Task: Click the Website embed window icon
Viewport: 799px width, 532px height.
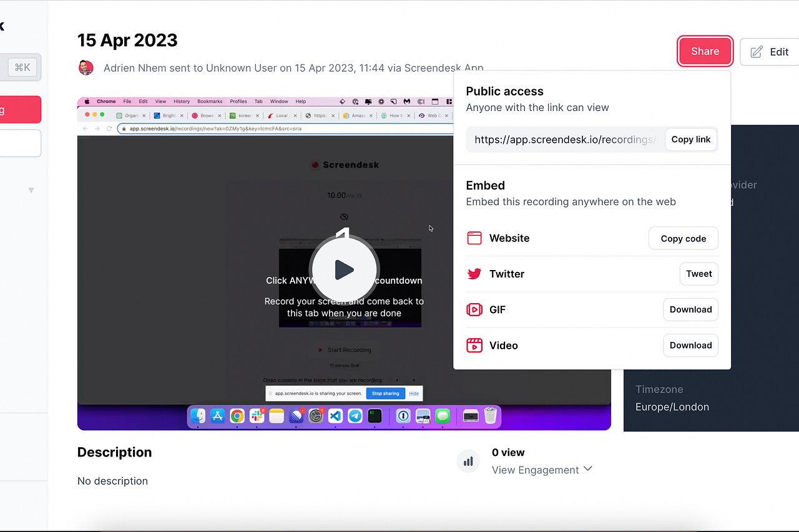Action: pyautogui.click(x=474, y=238)
